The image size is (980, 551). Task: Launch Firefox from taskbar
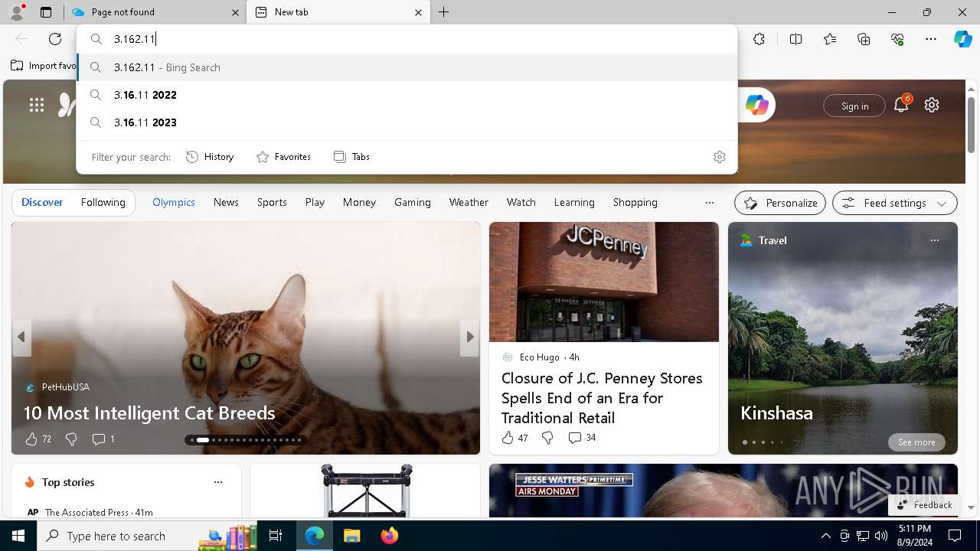tap(389, 536)
